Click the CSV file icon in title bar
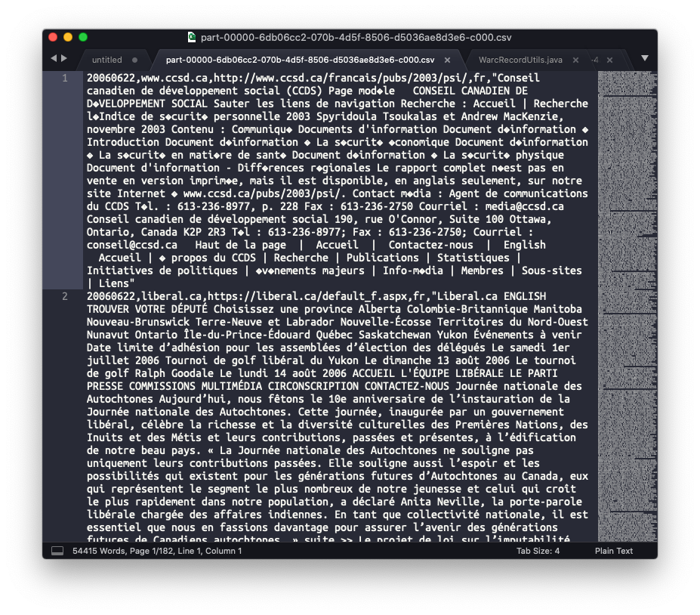This screenshot has height=615, width=700. tap(192, 37)
